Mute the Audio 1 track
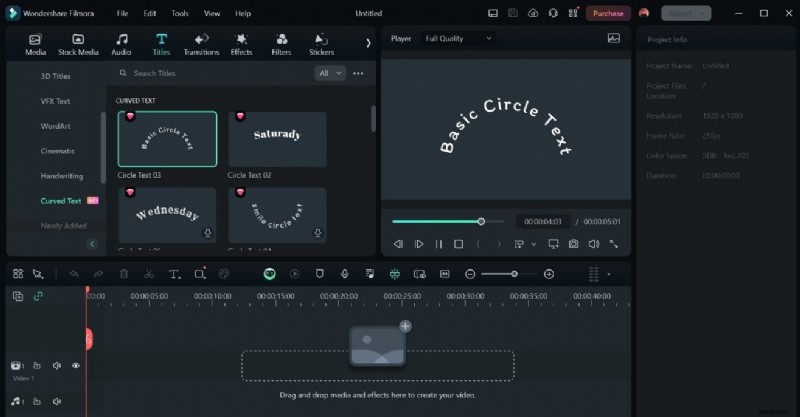 [57, 401]
